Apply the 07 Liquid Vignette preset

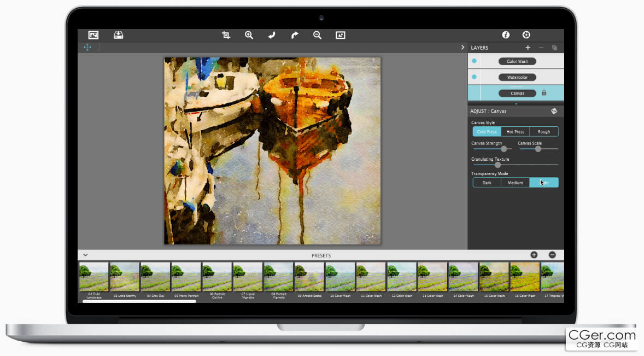click(247, 277)
